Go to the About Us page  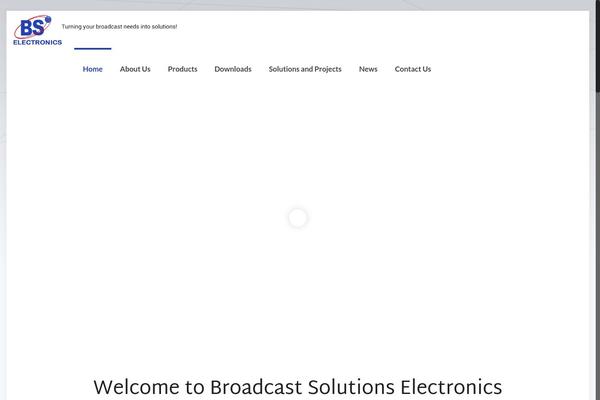click(135, 69)
